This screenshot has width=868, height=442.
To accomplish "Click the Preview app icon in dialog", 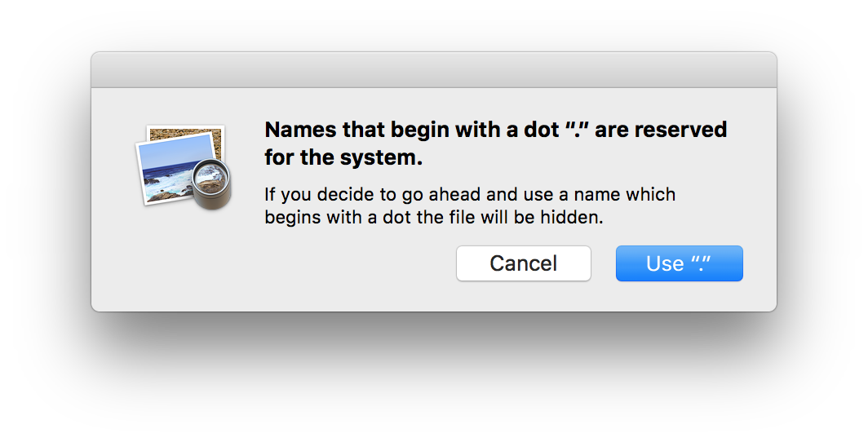I will tap(183, 166).
